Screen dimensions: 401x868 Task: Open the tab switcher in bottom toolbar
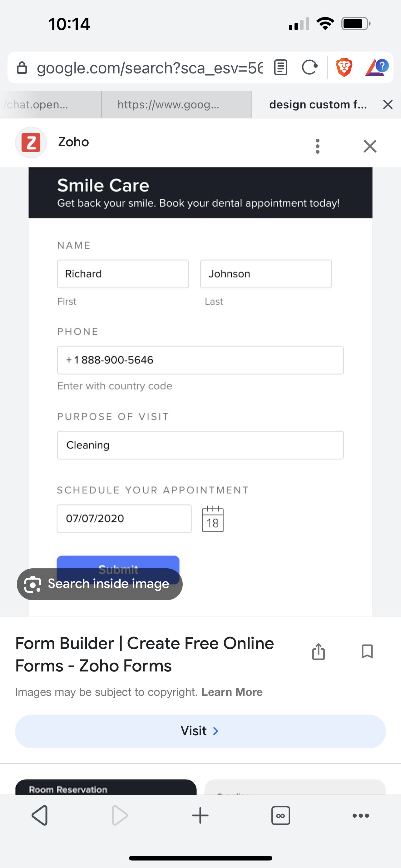pos(280,816)
